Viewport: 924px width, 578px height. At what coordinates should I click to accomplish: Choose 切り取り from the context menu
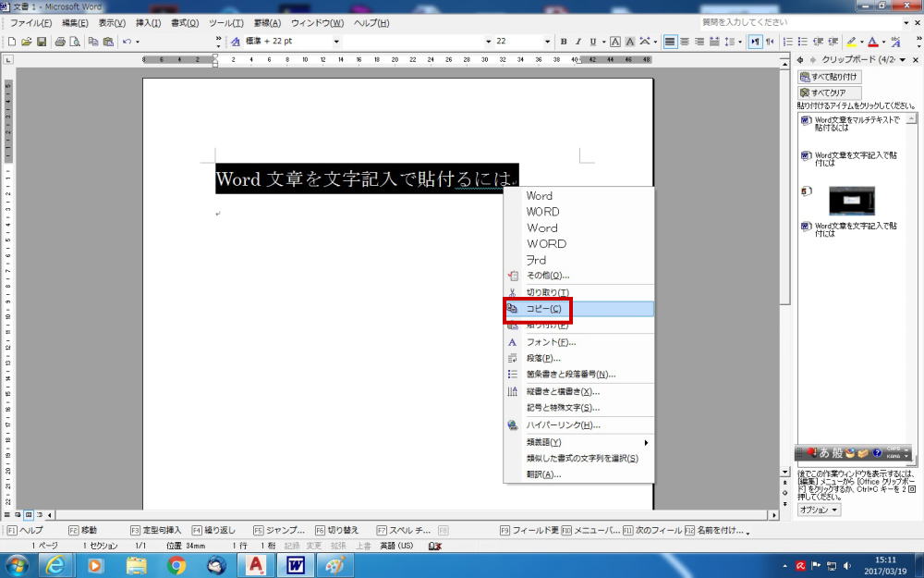[579, 292]
